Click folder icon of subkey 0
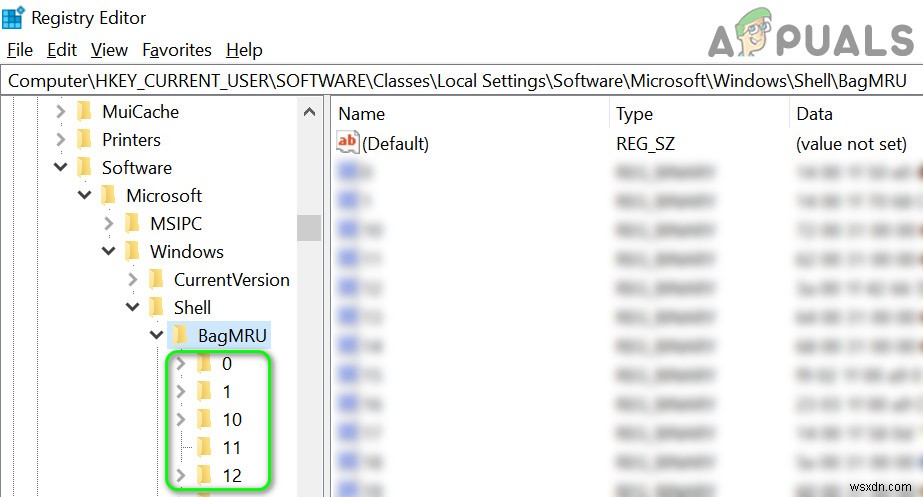This screenshot has height=497, width=923. pos(204,363)
